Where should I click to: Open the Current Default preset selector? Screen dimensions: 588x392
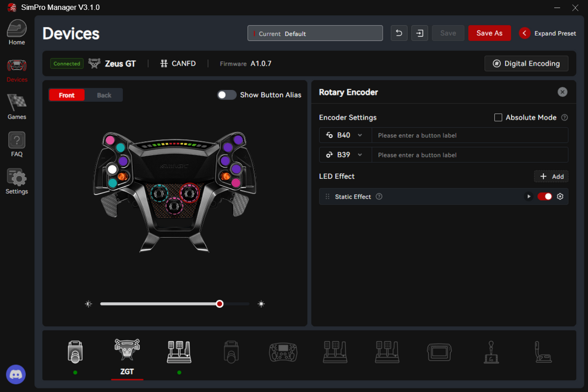(315, 33)
